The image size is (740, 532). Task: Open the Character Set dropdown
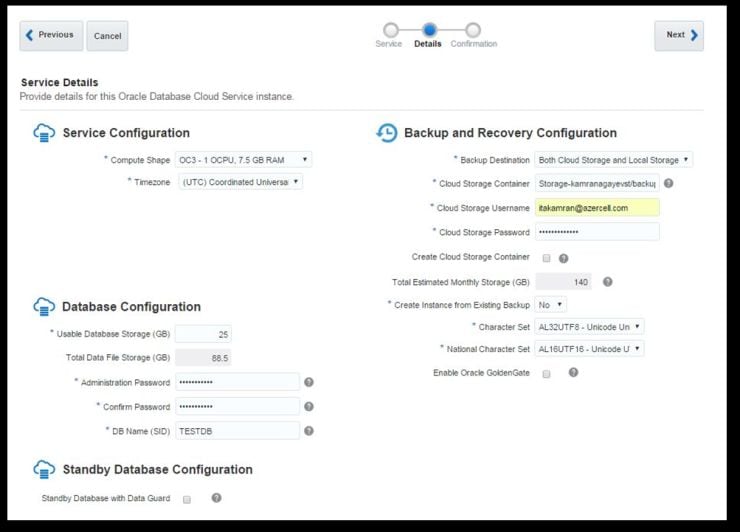click(589, 327)
